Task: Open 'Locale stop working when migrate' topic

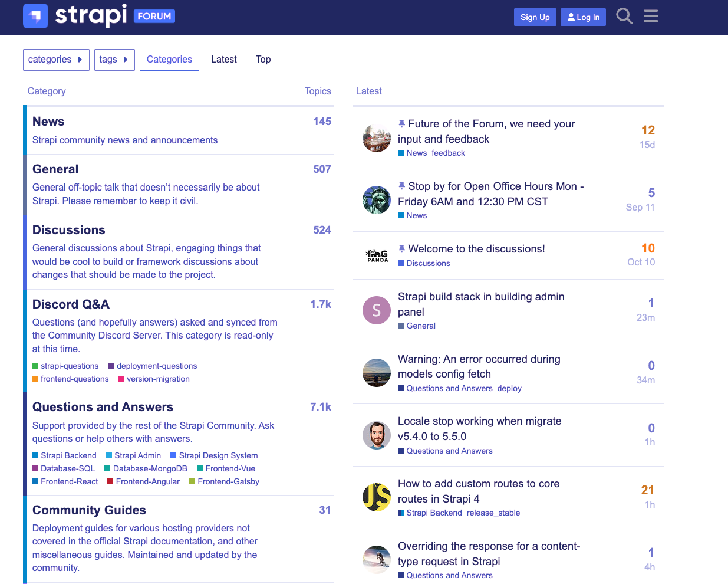Action: tap(480, 429)
